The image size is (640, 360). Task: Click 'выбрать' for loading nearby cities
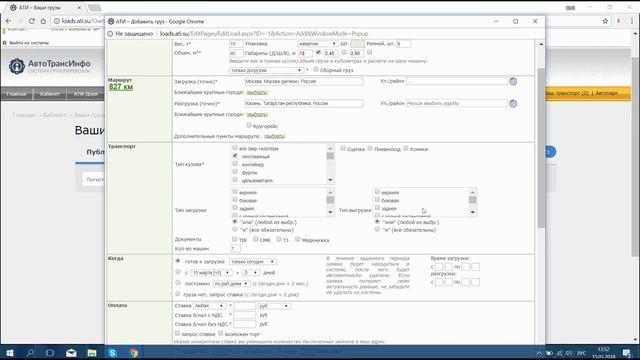[x=257, y=93]
